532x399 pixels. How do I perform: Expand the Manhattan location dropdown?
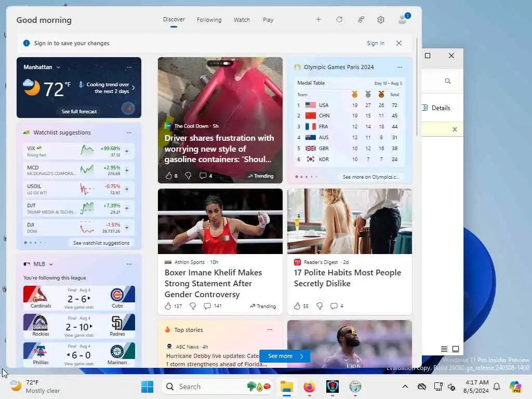[58, 67]
